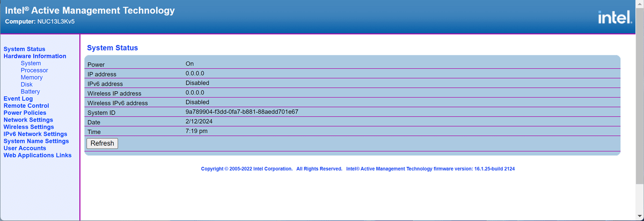Click the Date value 2/12/2024
The height and width of the screenshot is (221, 644).
coord(199,121)
